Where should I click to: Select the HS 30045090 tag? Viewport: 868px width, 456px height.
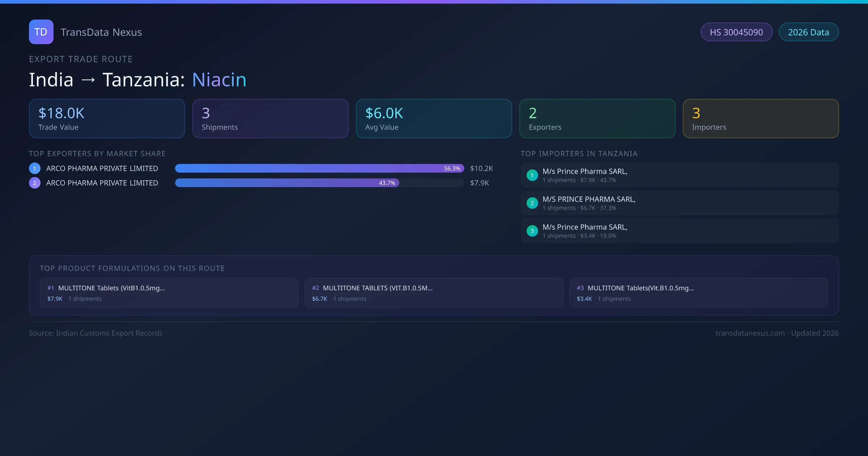[x=736, y=32]
